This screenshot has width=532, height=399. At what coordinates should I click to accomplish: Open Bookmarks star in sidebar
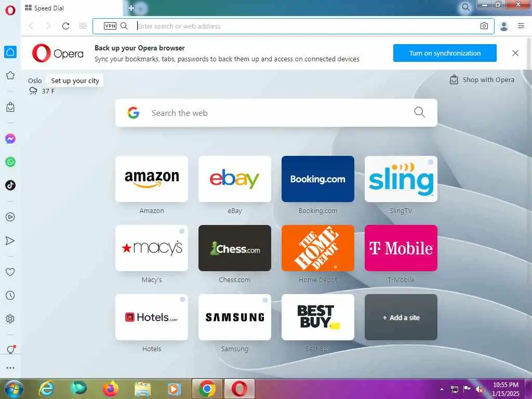[10, 75]
